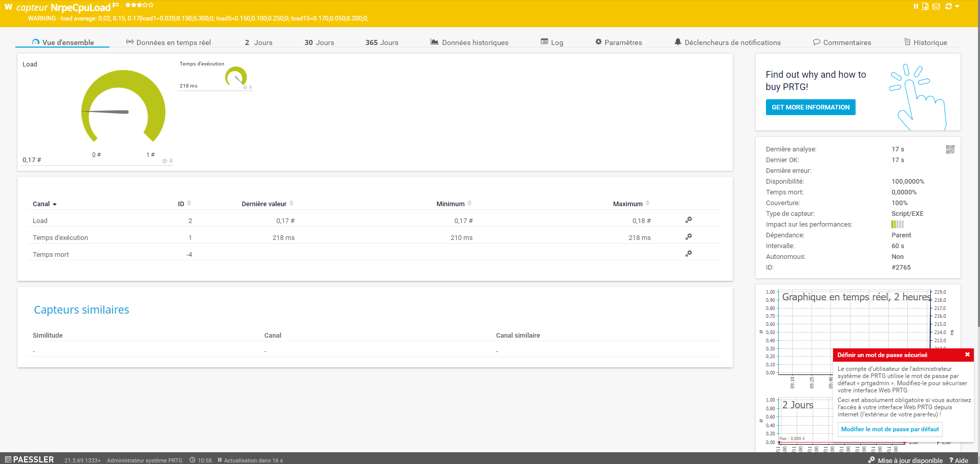Send sensor link by email

(x=936, y=6)
